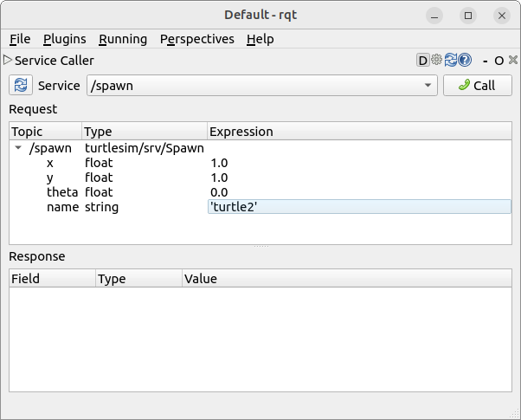Open the File menu
521x420 pixels.
pyautogui.click(x=20, y=39)
